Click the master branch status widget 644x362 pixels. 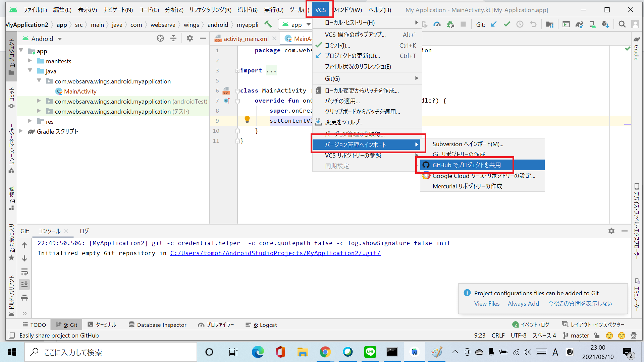[x=576, y=335]
